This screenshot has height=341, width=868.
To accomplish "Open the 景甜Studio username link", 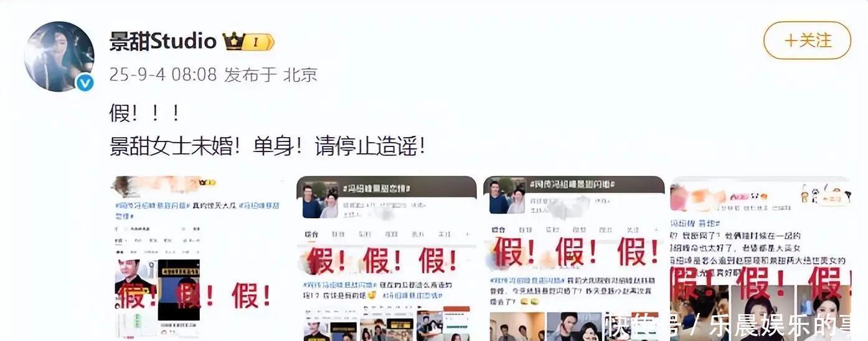I will [163, 42].
